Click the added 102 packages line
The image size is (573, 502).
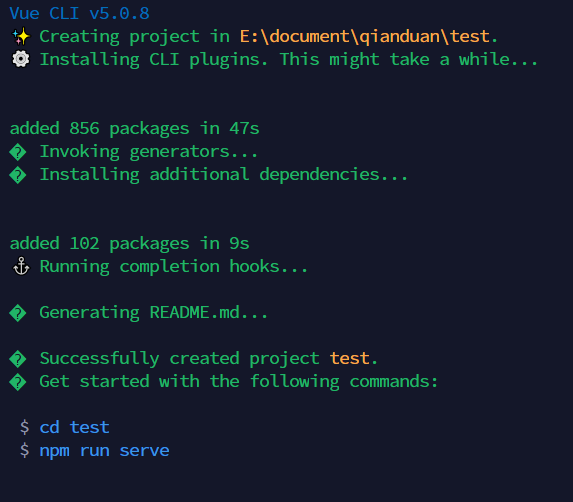click(129, 244)
